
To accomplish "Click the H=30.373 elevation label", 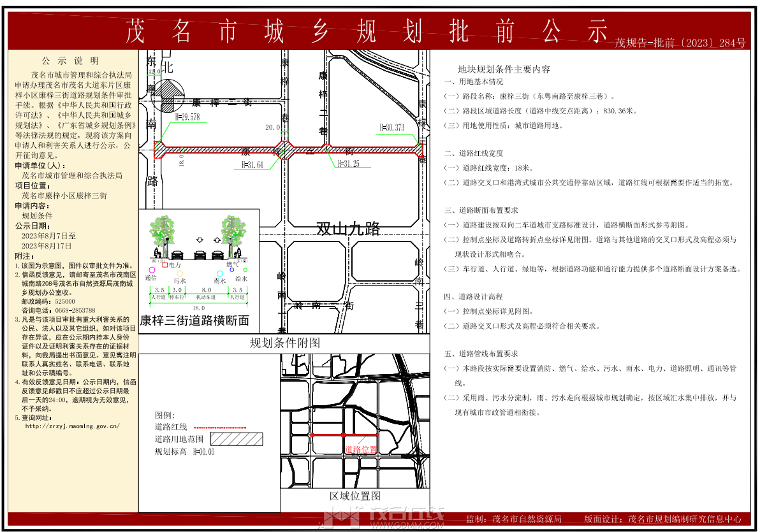I will [x=392, y=127].
